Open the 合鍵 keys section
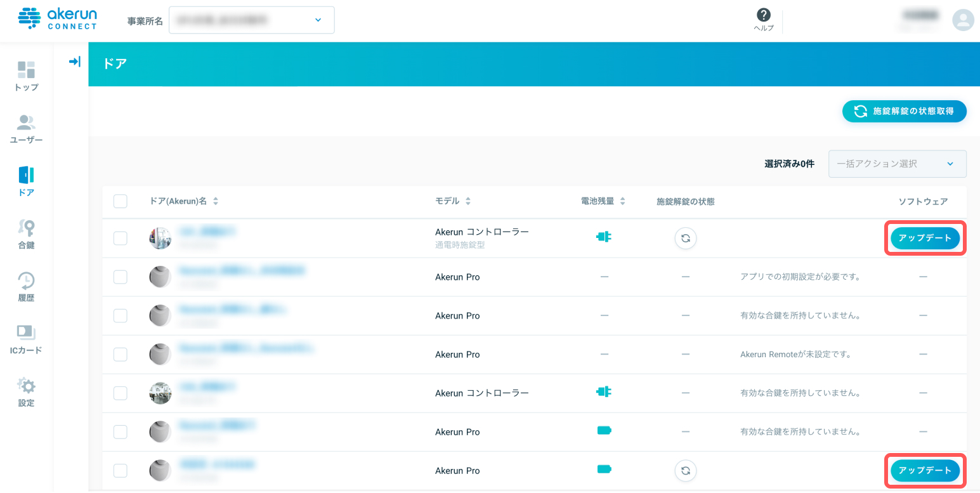 26,235
